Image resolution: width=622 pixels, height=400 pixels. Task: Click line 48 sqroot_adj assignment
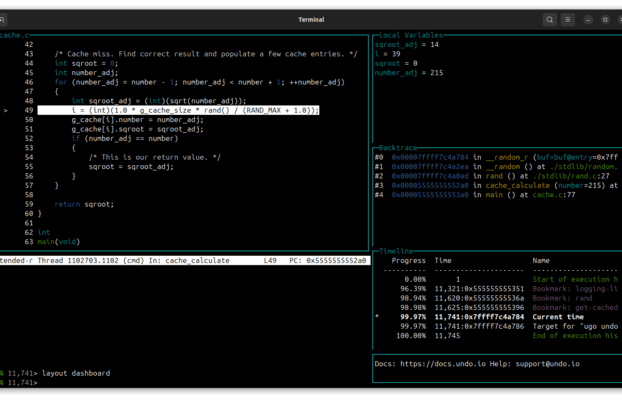click(159, 101)
